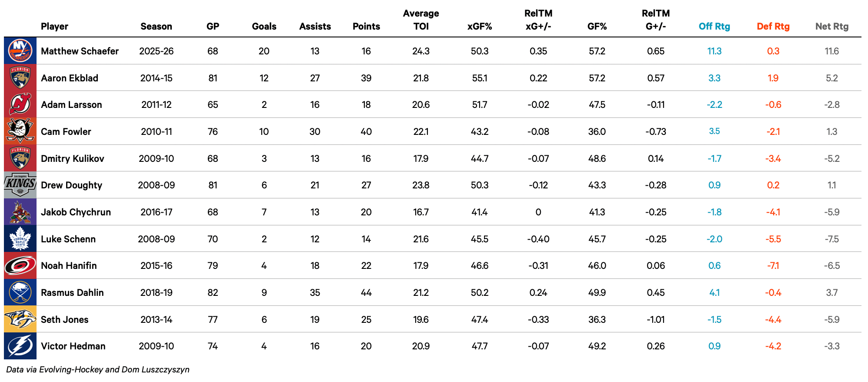868x382 pixels.
Task: Click the Toronto Maple Leafs logo icon
Action: click(x=20, y=239)
